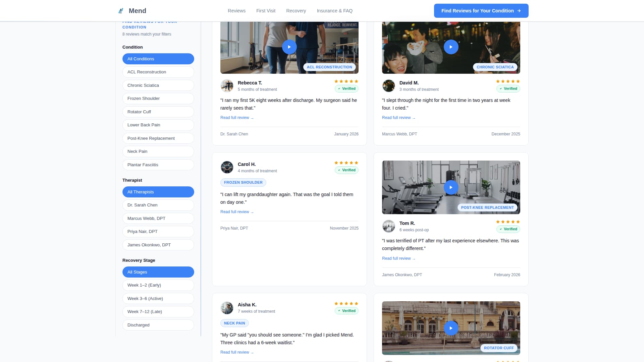The height and width of the screenshot is (362, 644).
Task: Click Carol H.'s profile avatar
Action: pos(227,167)
